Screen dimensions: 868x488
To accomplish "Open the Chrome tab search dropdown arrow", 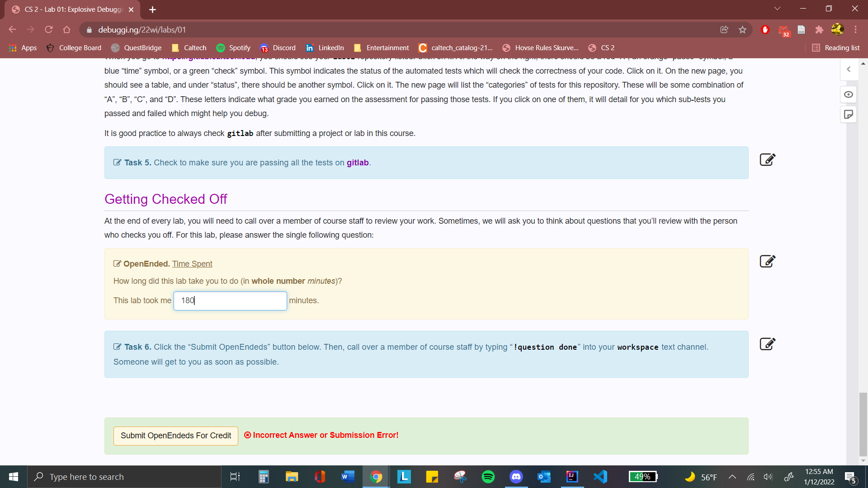I will (777, 9).
